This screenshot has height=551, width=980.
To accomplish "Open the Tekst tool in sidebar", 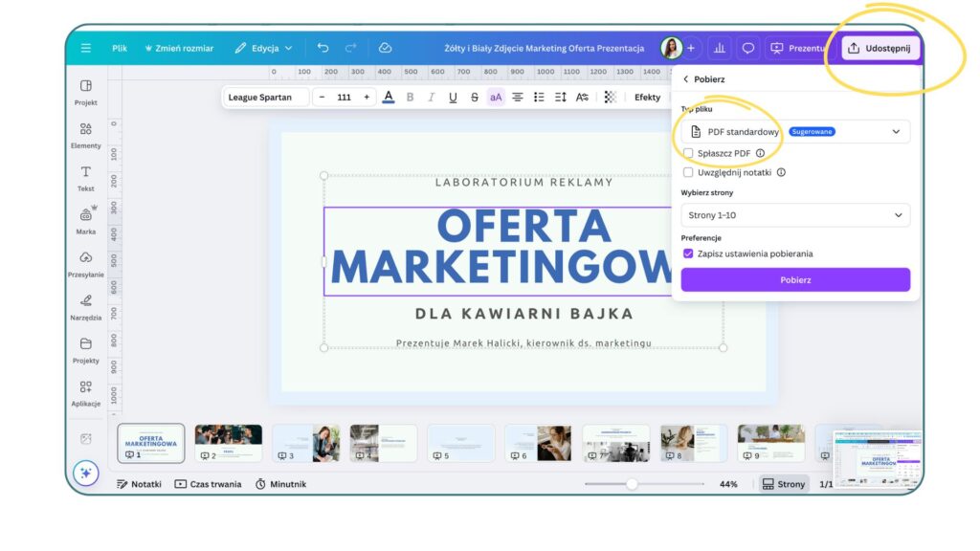I will pos(85,177).
